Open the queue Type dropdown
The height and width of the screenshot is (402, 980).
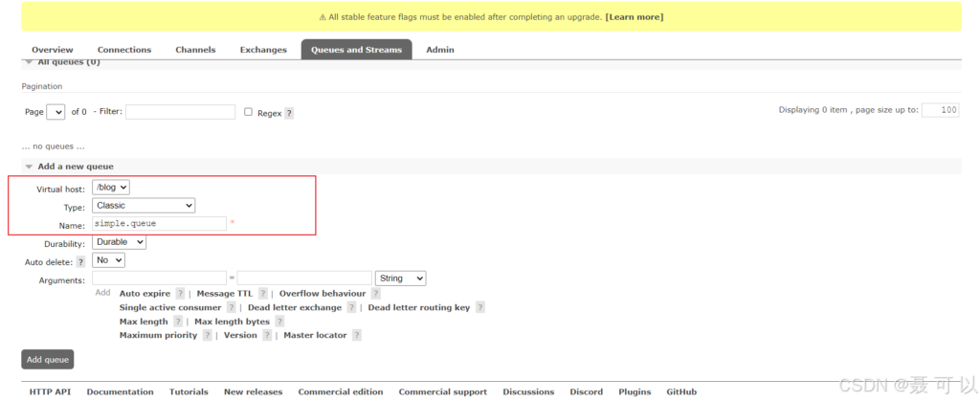(144, 205)
